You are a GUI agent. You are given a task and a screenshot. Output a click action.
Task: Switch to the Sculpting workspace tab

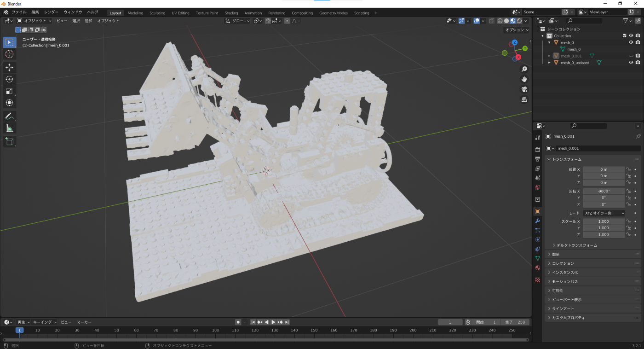(157, 13)
